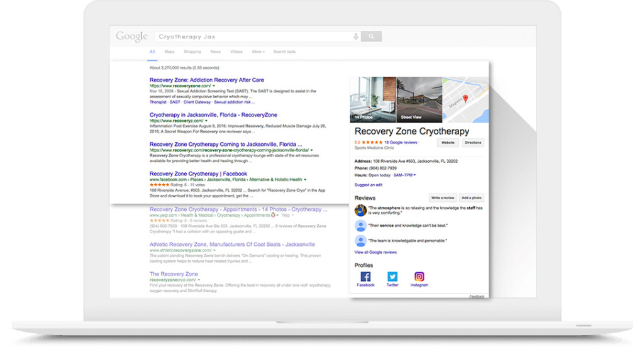Screen dimensions: 644x347
Task: Expand arrow next to recoveryzonecryo.com URL
Action: (x=199, y=280)
